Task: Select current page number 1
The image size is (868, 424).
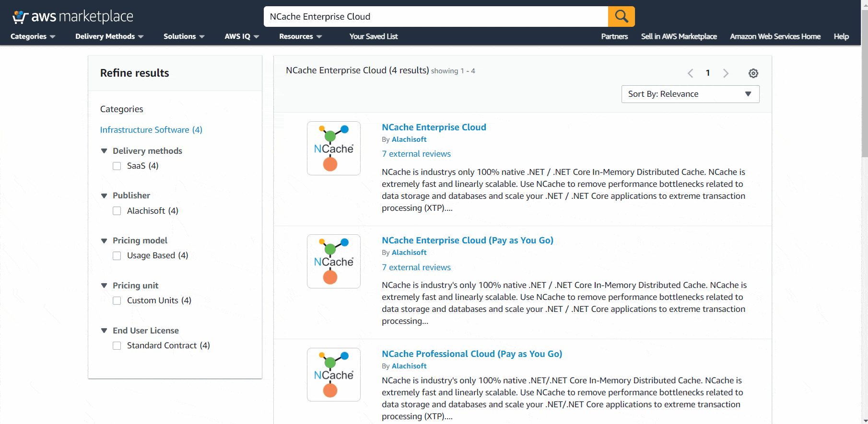Action: point(708,73)
